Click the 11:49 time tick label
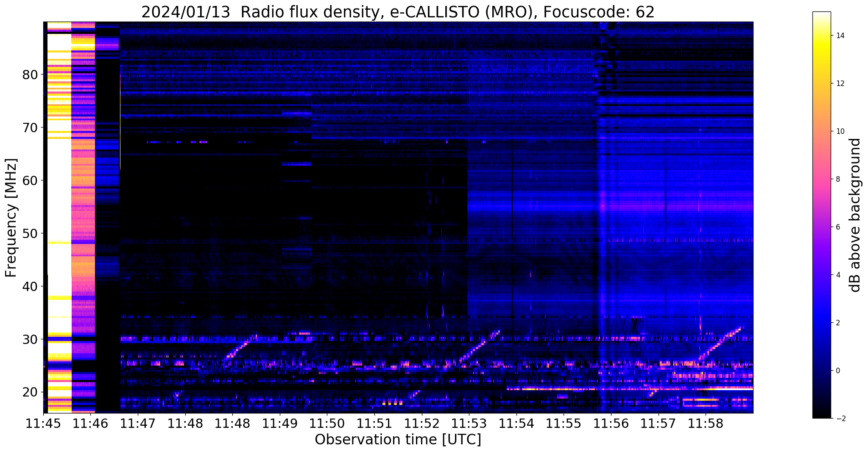 tap(280, 424)
